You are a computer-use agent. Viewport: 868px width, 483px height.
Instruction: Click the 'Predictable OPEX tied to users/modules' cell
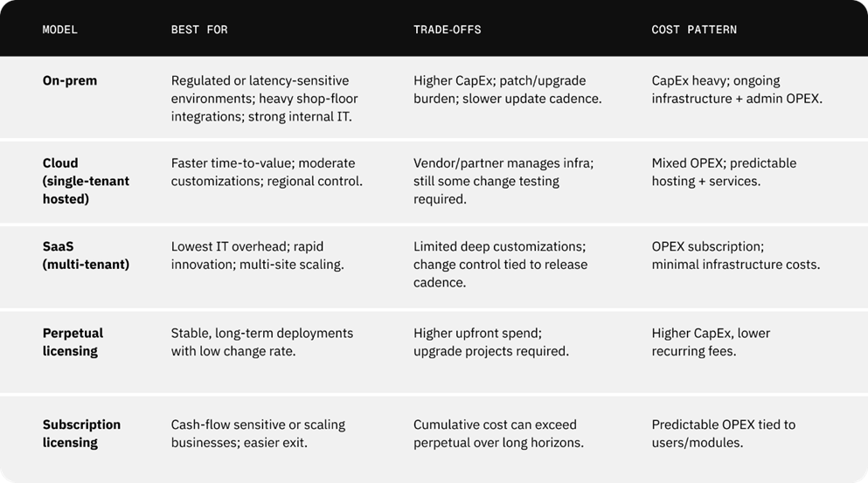click(x=724, y=433)
